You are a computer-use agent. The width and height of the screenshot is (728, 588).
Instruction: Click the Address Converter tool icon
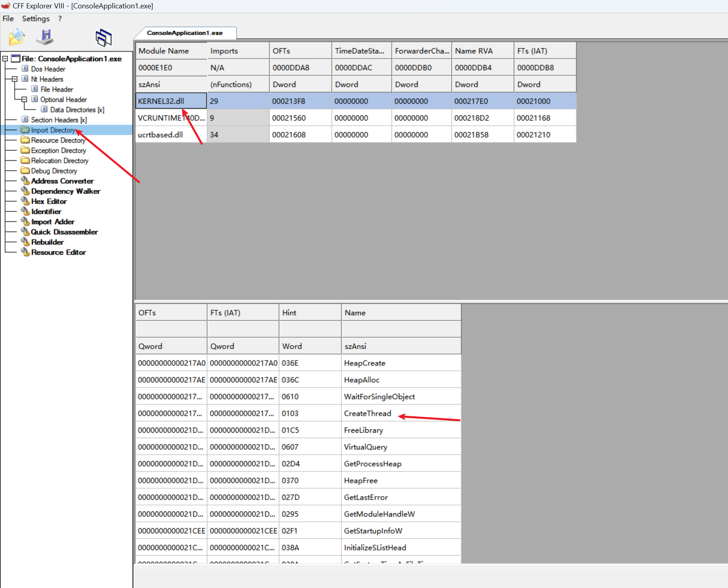26,181
